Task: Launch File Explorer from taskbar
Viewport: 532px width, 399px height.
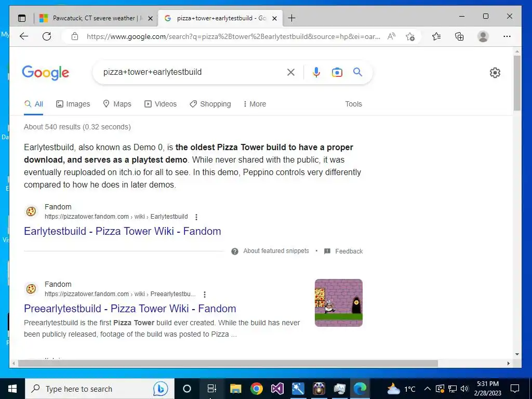Action: point(235,389)
